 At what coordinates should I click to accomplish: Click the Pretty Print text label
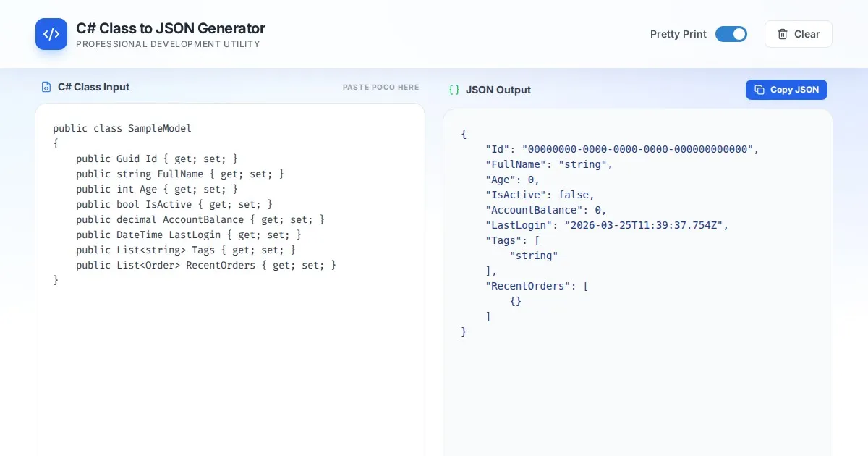tap(678, 34)
